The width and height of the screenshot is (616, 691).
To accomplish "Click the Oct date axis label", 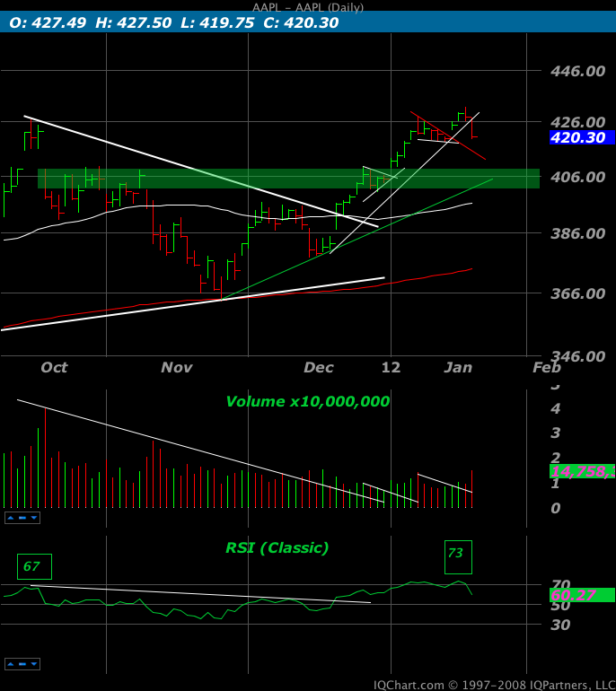I will [x=54, y=367].
